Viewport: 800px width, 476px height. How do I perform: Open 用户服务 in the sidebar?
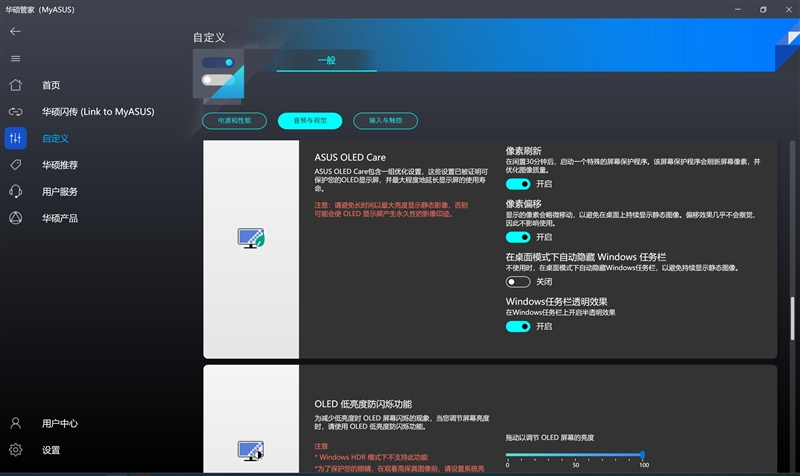(x=60, y=192)
